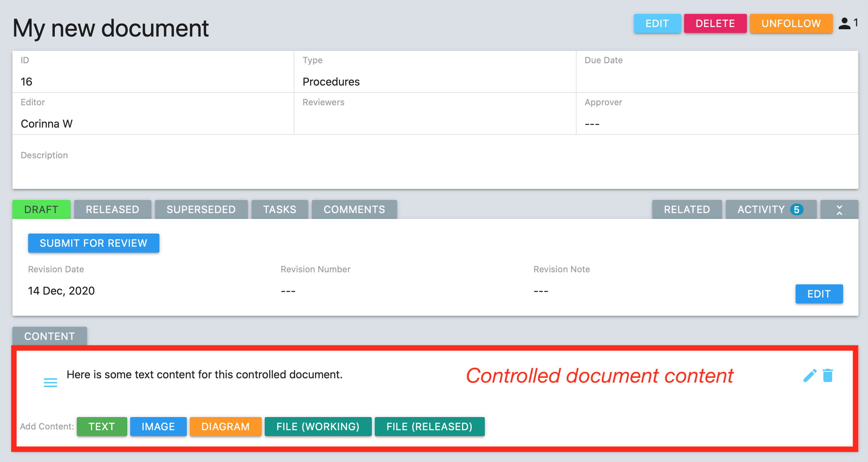Image resolution: width=868 pixels, height=462 pixels.
Task: Select the Content tab
Action: (50, 336)
